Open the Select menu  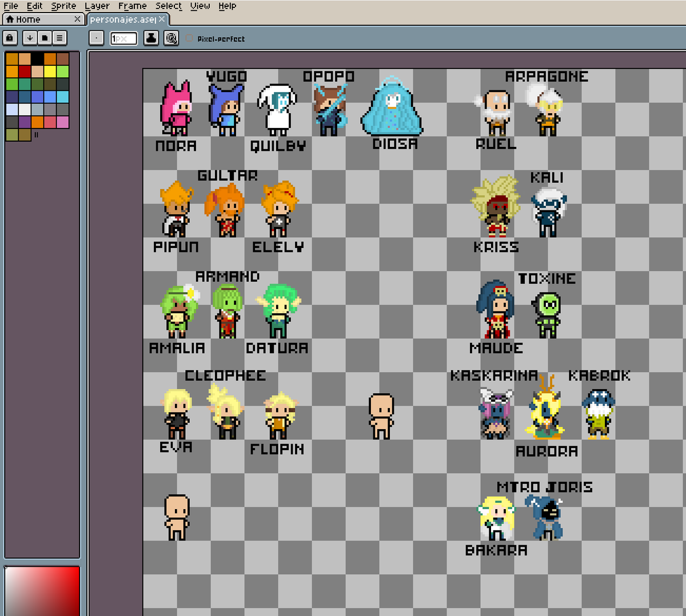(x=169, y=6)
